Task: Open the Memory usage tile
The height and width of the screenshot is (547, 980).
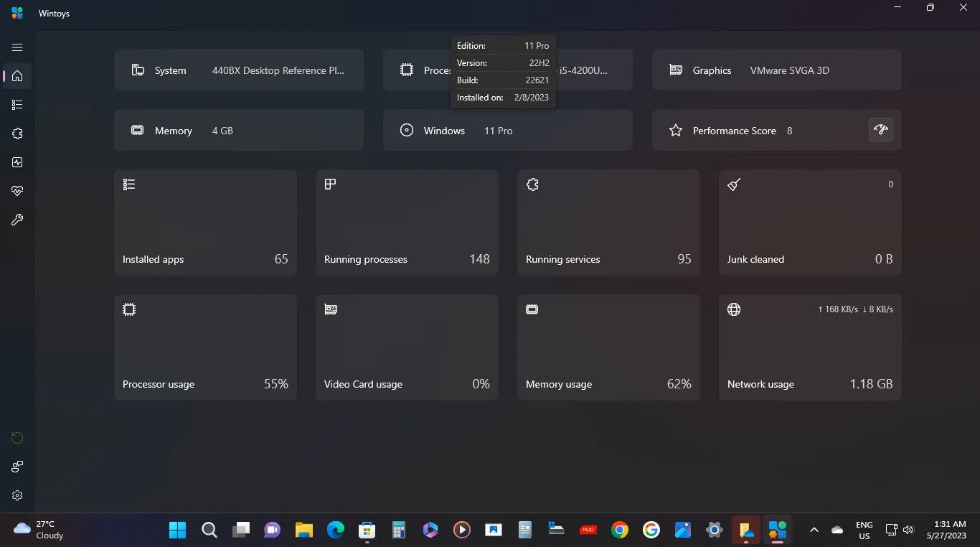Action: click(608, 347)
